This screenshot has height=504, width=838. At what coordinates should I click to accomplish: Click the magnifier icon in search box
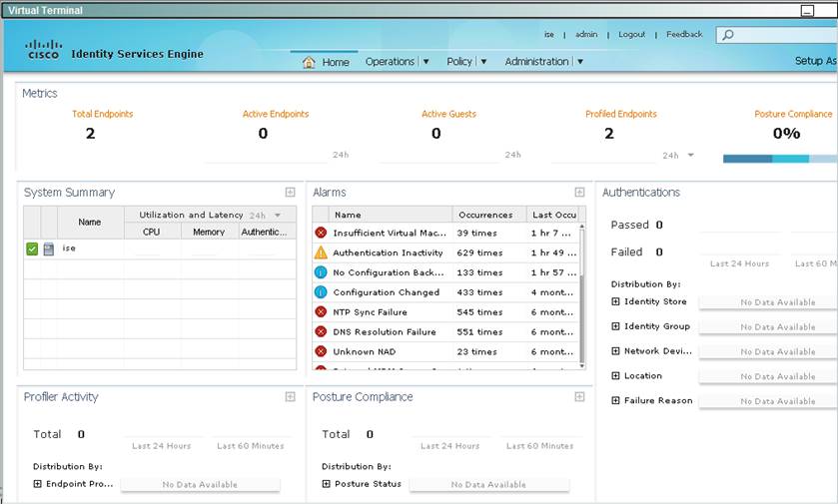pos(727,35)
